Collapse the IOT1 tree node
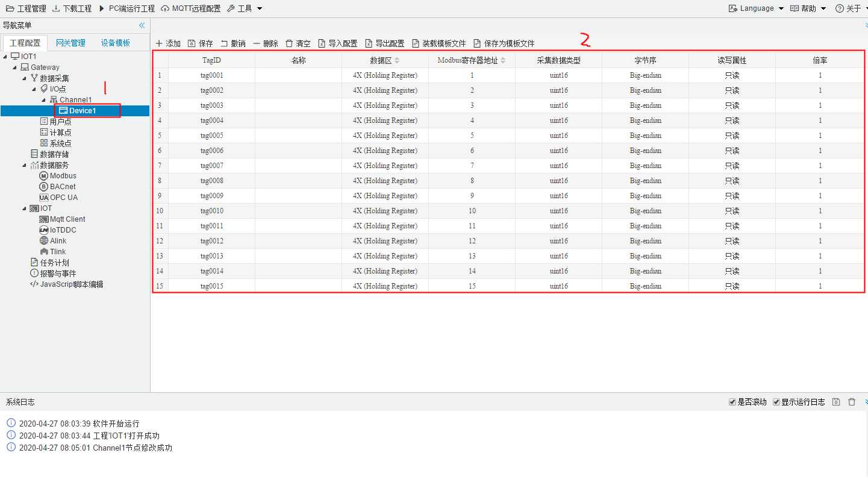This screenshot has width=868, height=494. coord(5,57)
